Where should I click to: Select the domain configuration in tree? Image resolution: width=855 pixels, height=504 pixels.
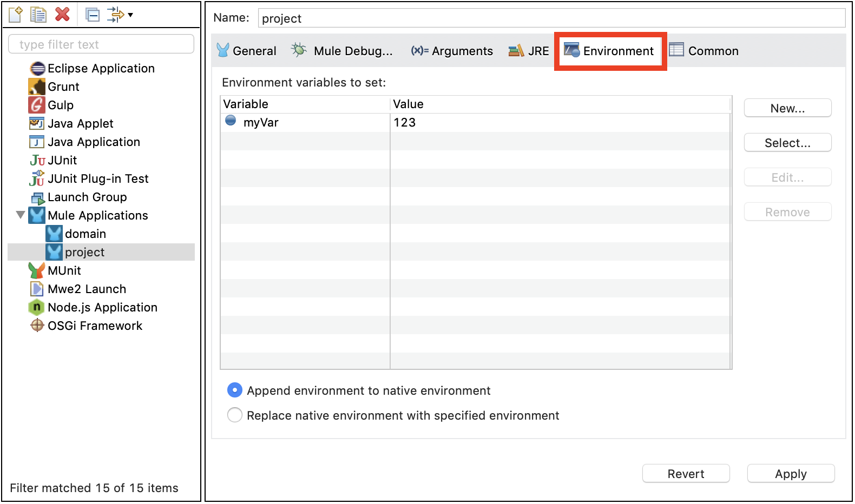85,234
